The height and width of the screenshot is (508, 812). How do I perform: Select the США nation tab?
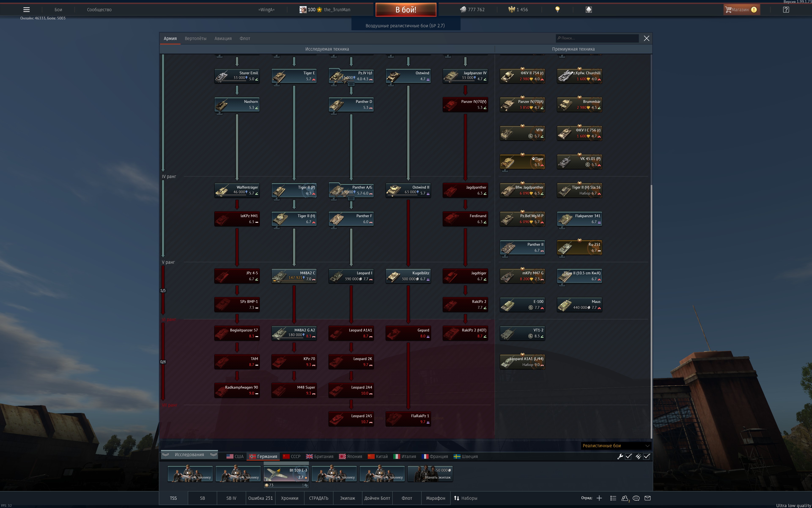click(x=235, y=456)
